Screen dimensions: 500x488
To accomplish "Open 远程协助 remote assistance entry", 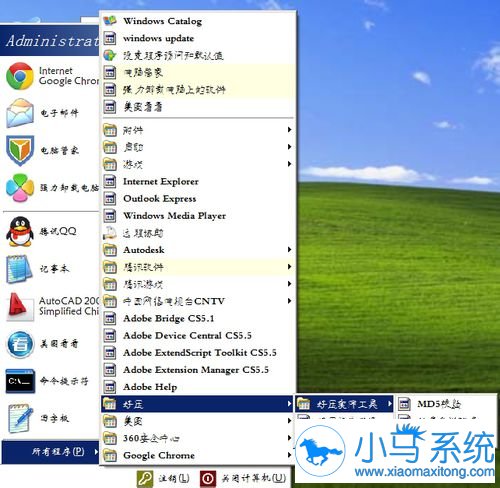I will point(198,233).
